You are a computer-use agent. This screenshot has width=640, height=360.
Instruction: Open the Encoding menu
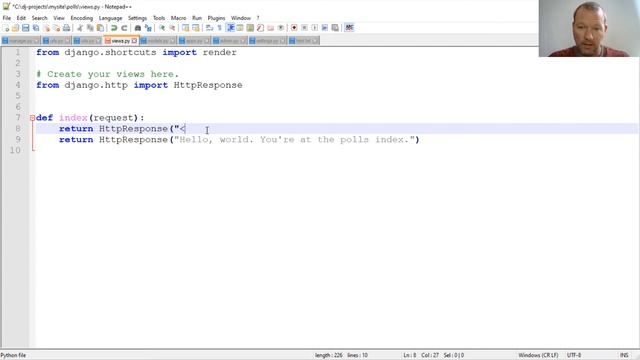point(82,18)
